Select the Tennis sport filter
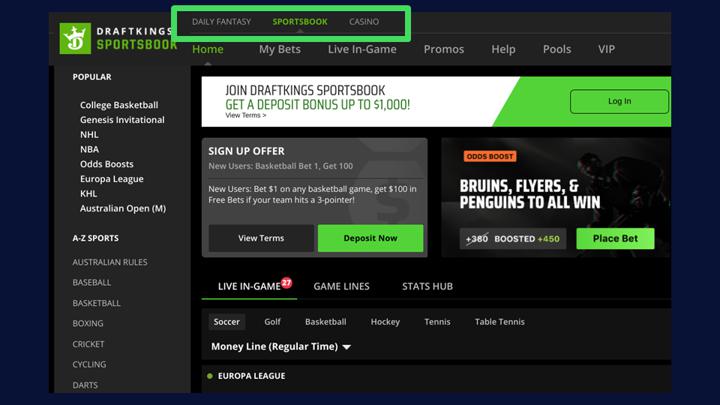The width and height of the screenshot is (720, 405). click(x=437, y=322)
